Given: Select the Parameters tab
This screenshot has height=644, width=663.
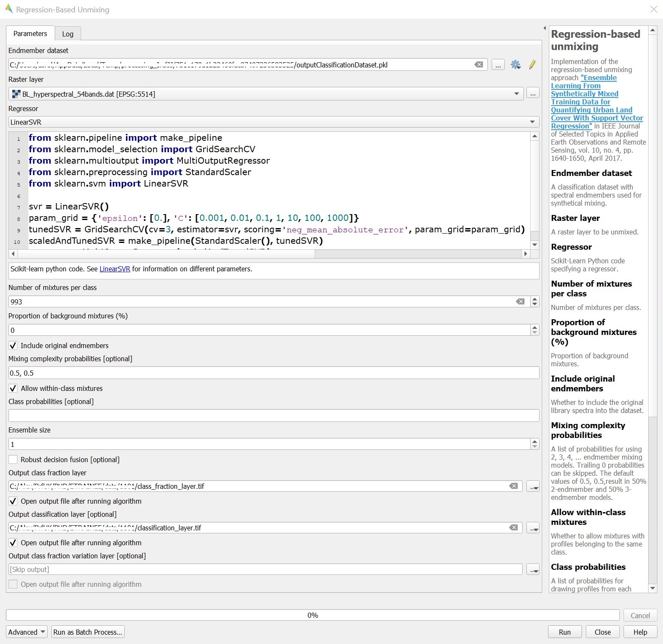Looking at the screenshot, I should [x=30, y=33].
